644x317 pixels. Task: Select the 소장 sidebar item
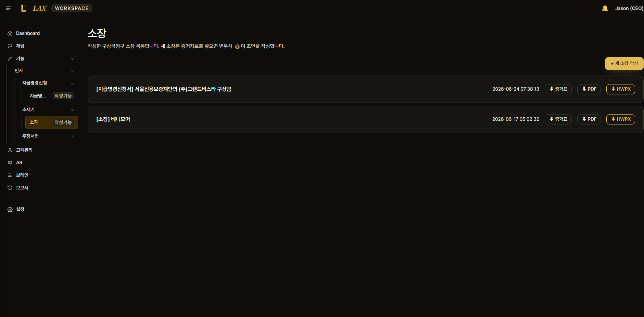point(52,122)
